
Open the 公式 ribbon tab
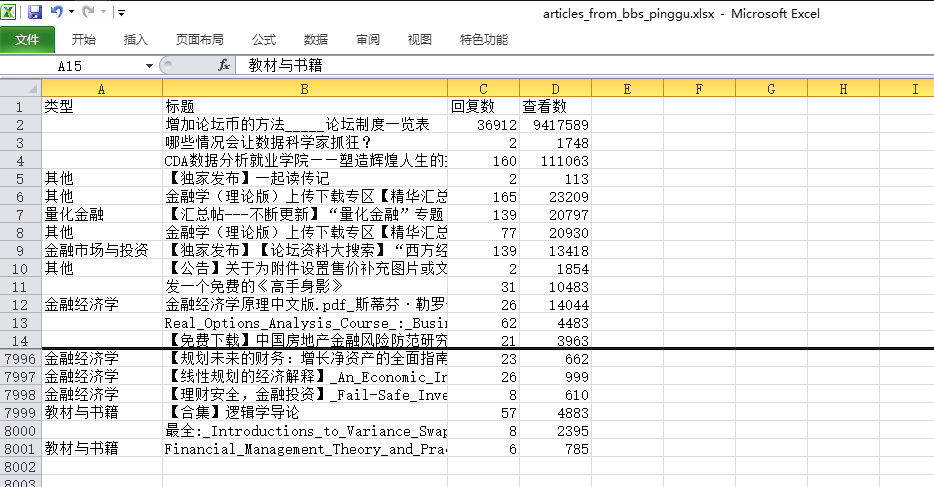[x=263, y=40]
